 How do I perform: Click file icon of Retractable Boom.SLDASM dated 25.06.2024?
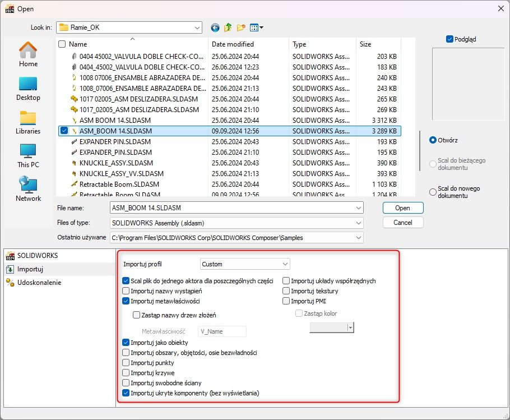pyautogui.click(x=74, y=184)
